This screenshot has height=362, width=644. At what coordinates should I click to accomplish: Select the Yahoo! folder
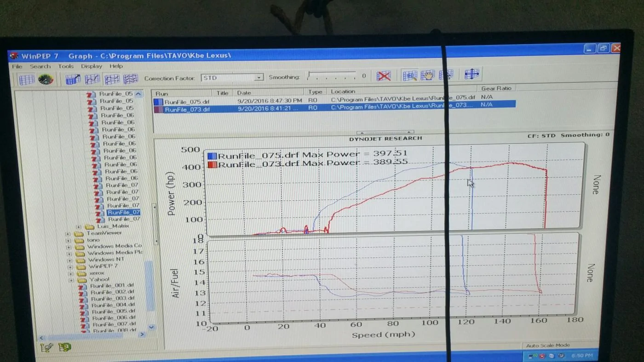(99, 279)
